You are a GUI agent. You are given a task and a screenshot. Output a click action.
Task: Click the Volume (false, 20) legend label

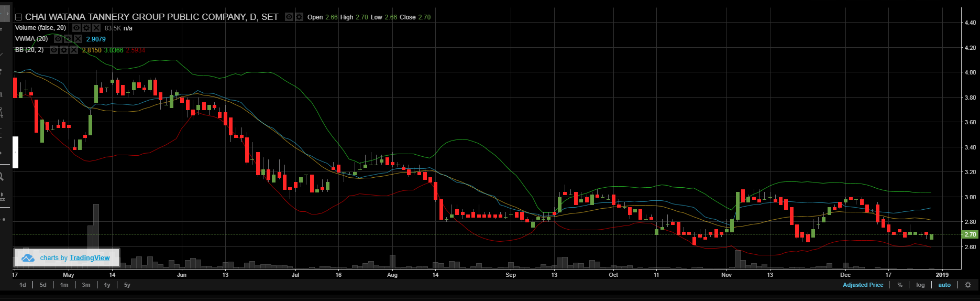pyautogui.click(x=41, y=28)
